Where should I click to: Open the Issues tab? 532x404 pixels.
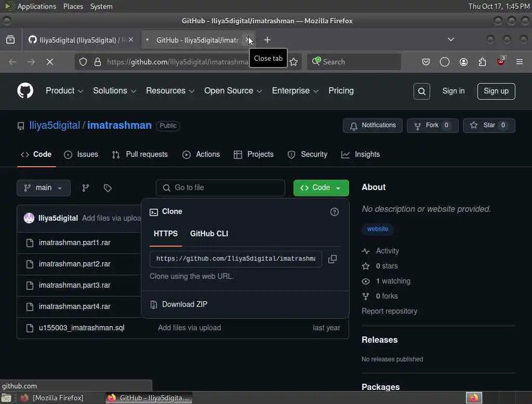pyautogui.click(x=81, y=154)
